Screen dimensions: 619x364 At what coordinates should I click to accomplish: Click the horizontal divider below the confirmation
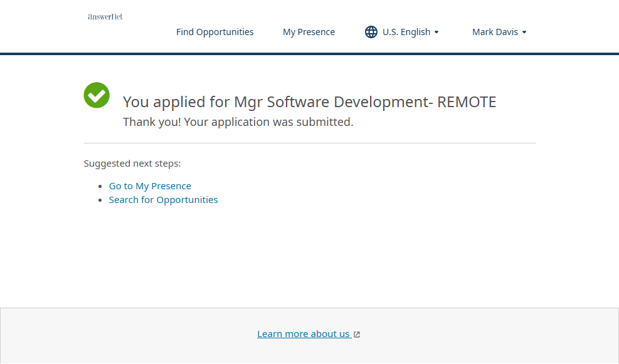[309, 143]
